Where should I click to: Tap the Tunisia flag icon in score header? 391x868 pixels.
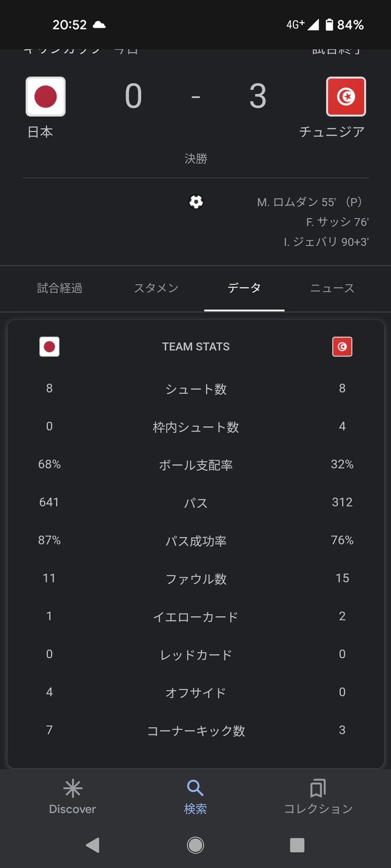[345, 97]
